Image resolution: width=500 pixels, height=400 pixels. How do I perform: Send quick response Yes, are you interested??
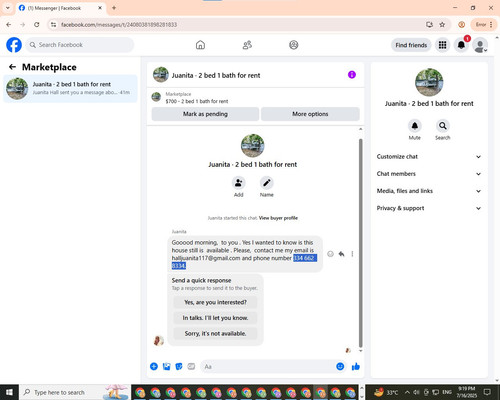pos(215,302)
